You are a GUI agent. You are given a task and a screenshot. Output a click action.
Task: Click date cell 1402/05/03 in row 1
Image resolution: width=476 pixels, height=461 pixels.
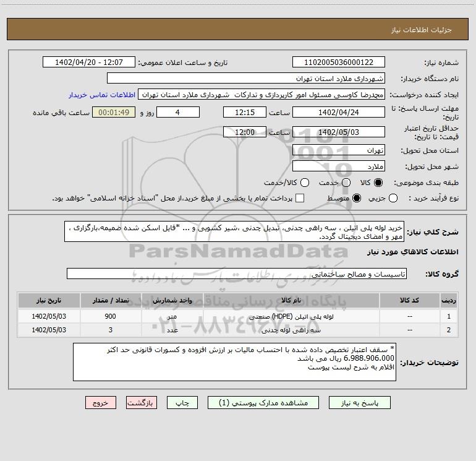click(x=49, y=316)
